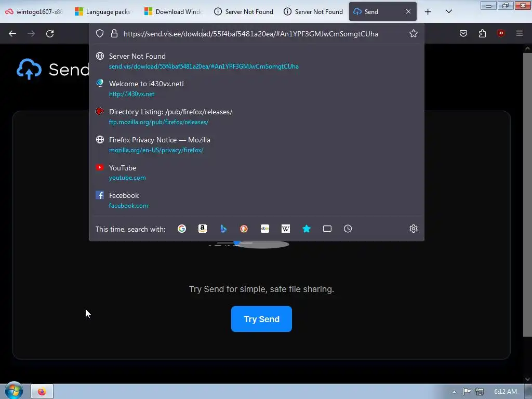Pick the Firefox Privacy Notice suggestion
Viewport: 532px width, 399px height.
click(x=257, y=145)
